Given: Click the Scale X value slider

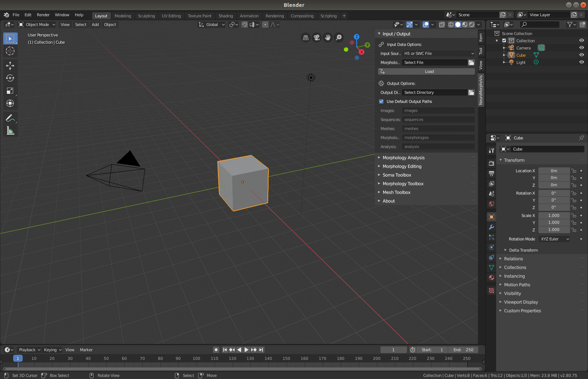Looking at the screenshot, I should pyautogui.click(x=554, y=215).
